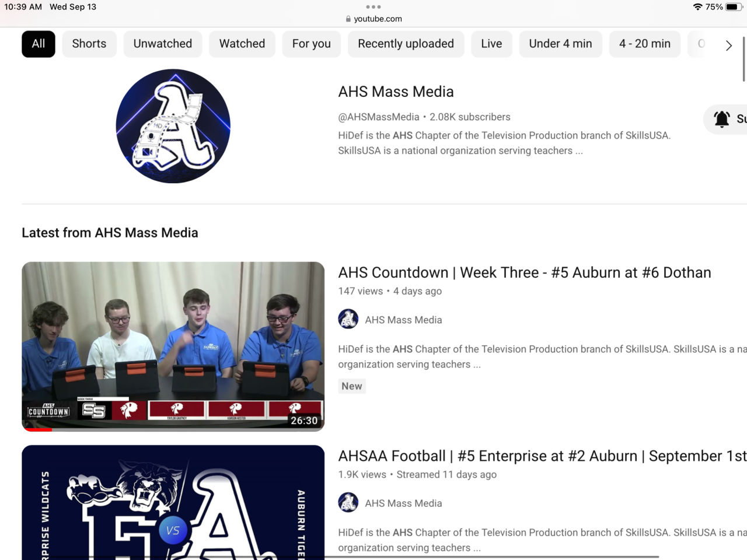747x560 pixels.
Task: Filter results to Live videos
Action: (492, 44)
